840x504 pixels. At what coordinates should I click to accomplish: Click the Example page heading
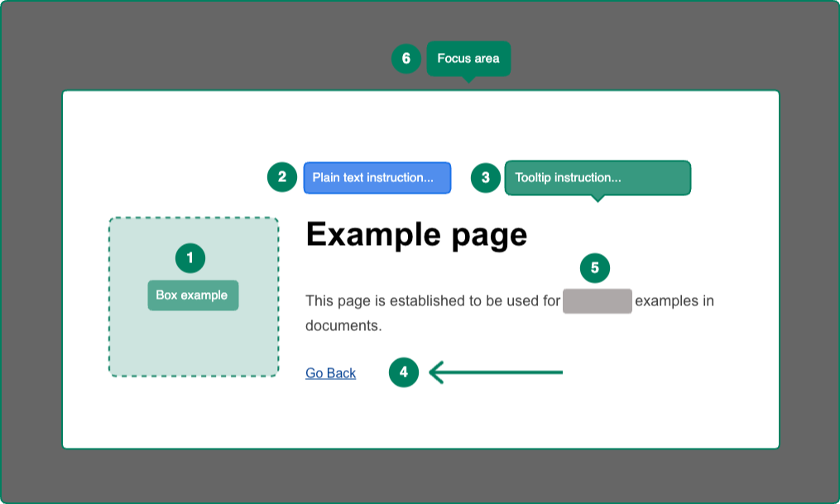click(x=416, y=235)
